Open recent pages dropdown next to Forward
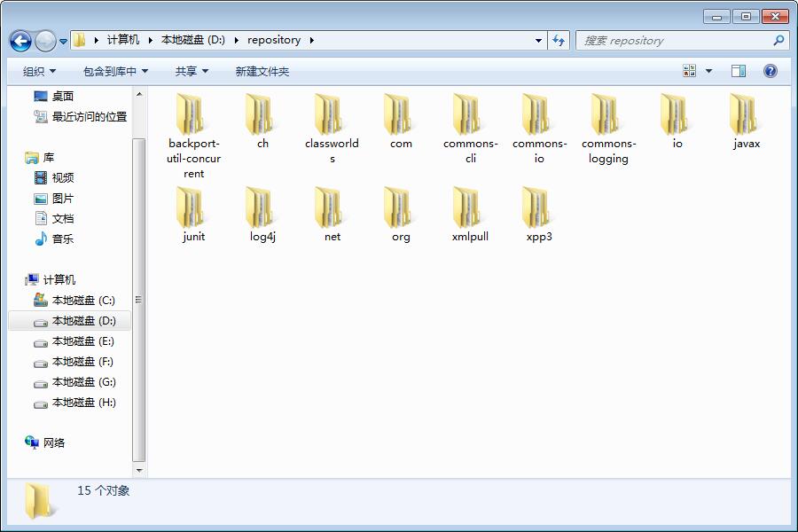This screenshot has width=798, height=532. click(x=63, y=42)
